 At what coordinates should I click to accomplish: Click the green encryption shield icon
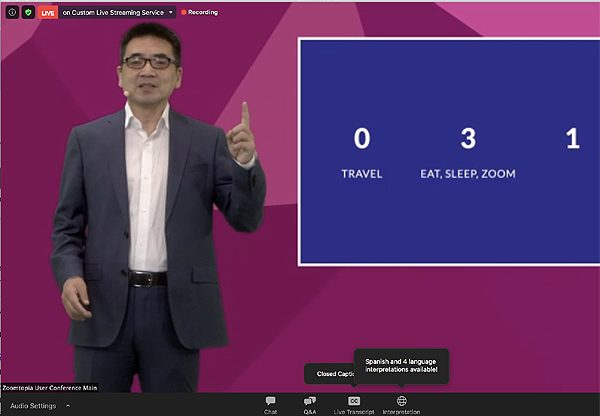pyautogui.click(x=27, y=12)
